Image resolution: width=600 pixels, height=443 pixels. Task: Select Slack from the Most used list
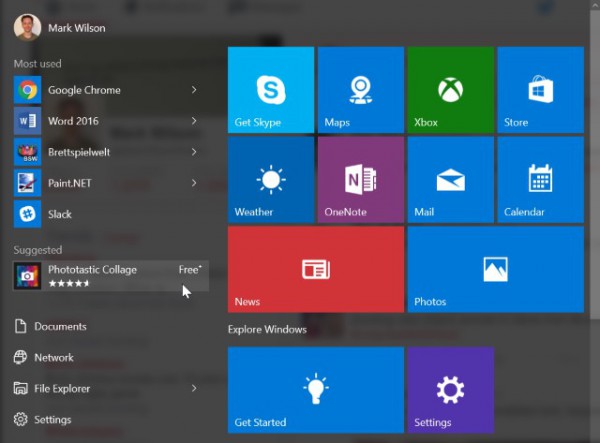tap(59, 214)
